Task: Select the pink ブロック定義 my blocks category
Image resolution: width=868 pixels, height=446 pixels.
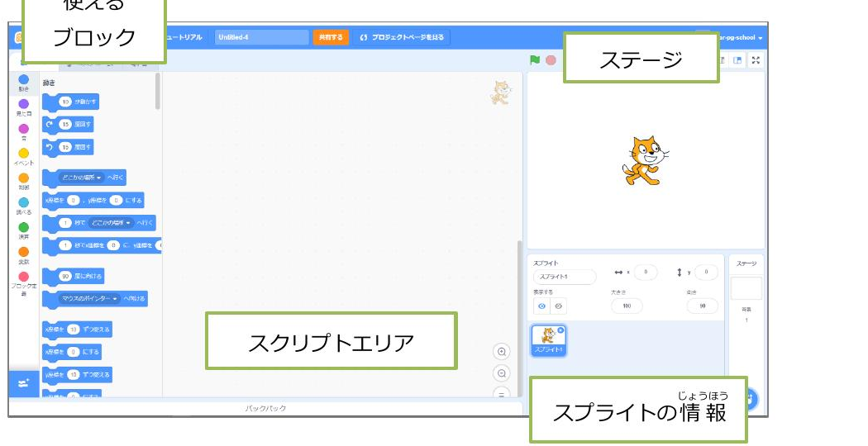Action: point(24,283)
